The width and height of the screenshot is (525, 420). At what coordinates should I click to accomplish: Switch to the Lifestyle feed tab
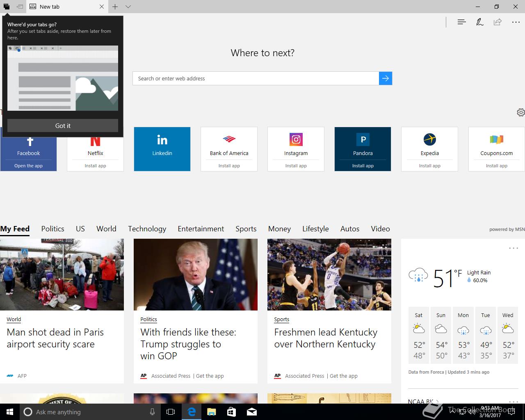(x=315, y=229)
